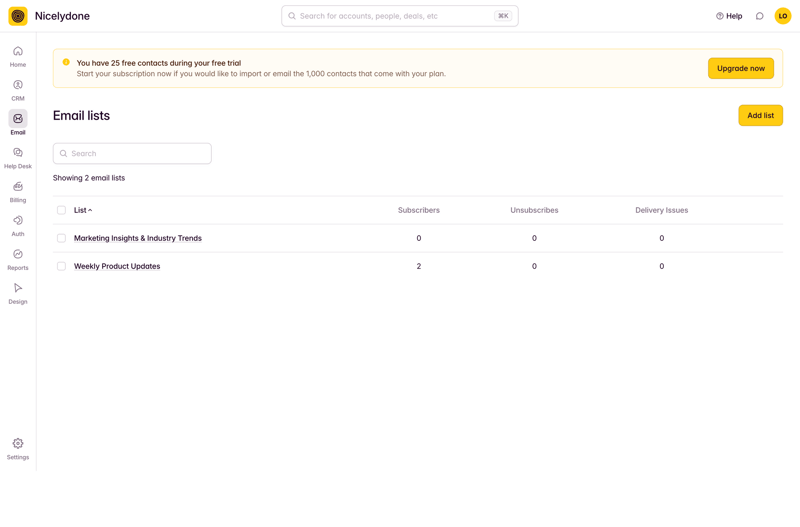The width and height of the screenshot is (800, 527).
Task: Check the Marketing Insights & Industry Trends row
Action: [x=61, y=238]
